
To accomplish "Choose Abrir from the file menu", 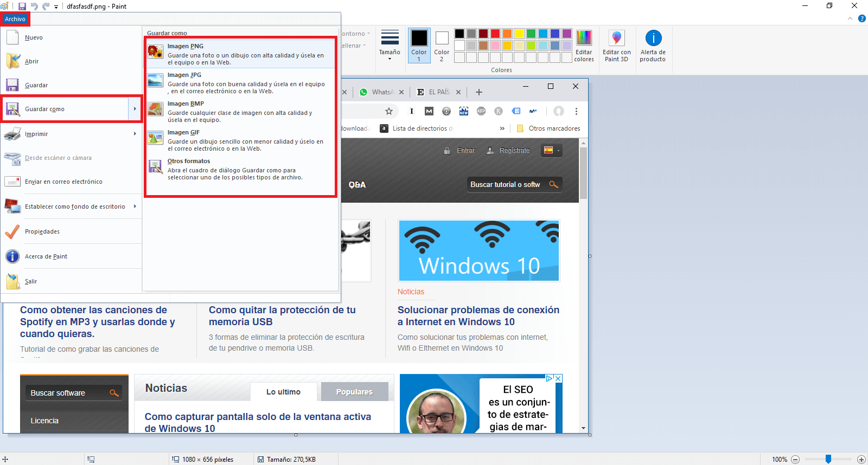I will click(71, 61).
